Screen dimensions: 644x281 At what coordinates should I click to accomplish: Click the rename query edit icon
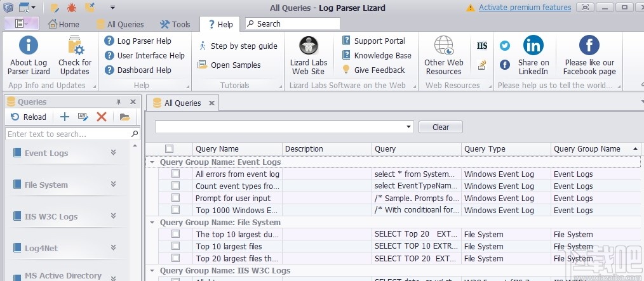coord(83,117)
